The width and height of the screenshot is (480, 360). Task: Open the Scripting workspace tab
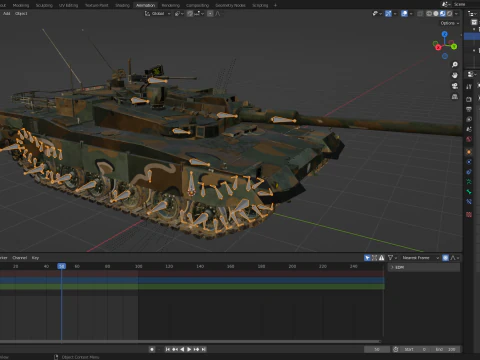point(260,5)
